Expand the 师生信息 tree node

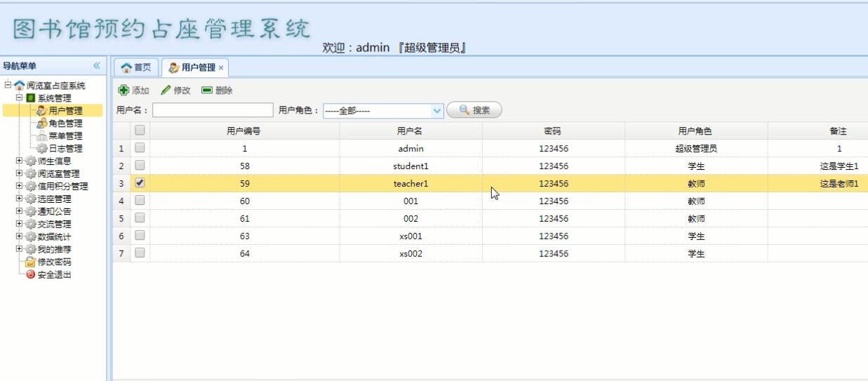[x=19, y=161]
